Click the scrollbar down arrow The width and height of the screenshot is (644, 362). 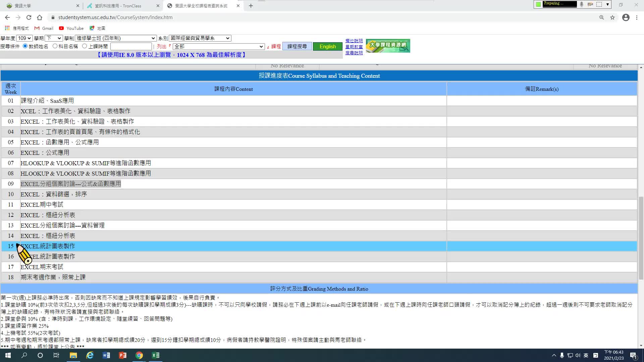[x=641, y=346]
